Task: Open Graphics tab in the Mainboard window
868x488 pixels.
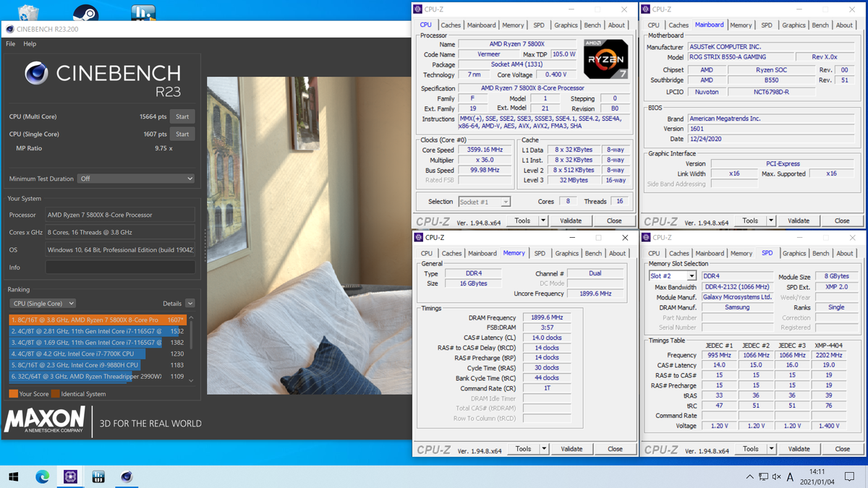Action: point(793,25)
